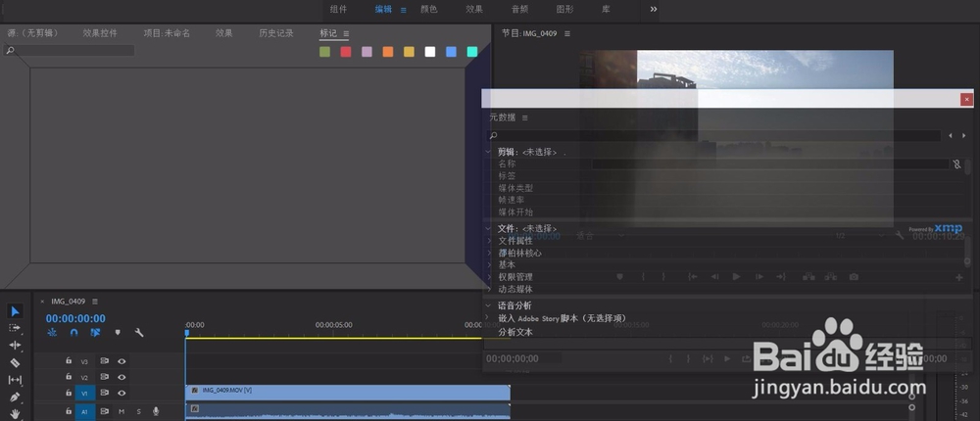Select the Slip tool
Viewport: 980px width, 421px height.
[x=15, y=379]
